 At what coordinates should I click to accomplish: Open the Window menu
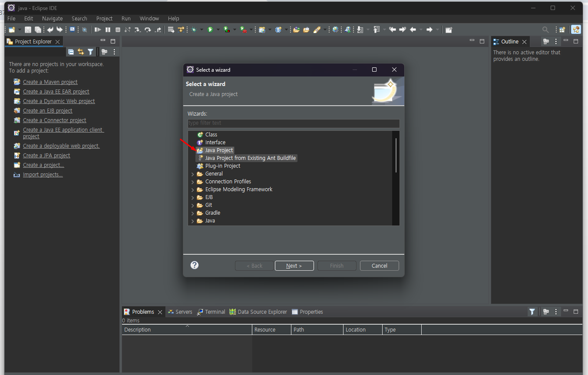149,19
